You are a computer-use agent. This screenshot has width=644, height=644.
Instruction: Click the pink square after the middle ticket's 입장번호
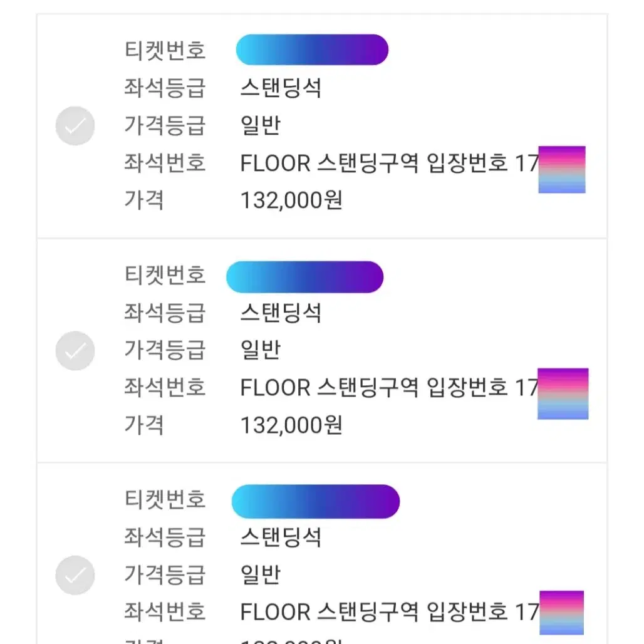coord(563,394)
